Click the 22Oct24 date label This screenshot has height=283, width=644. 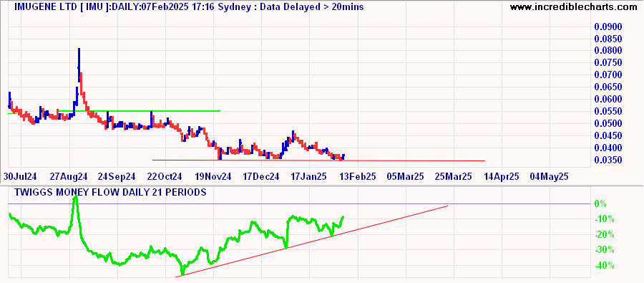[165, 176]
